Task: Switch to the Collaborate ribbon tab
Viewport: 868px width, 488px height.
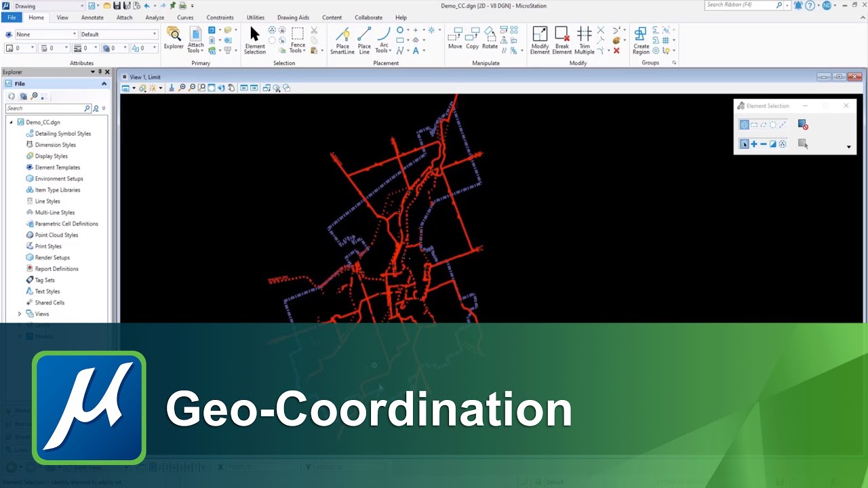Action: [x=368, y=18]
